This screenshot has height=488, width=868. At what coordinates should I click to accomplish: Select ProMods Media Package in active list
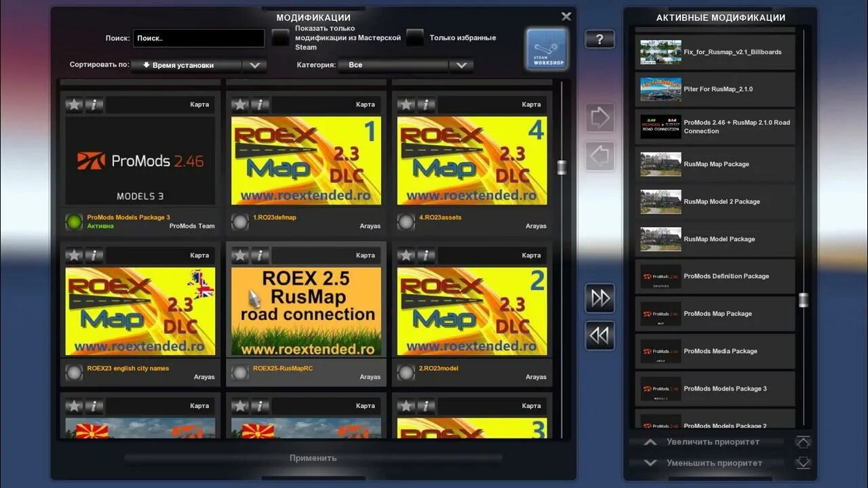click(x=715, y=351)
